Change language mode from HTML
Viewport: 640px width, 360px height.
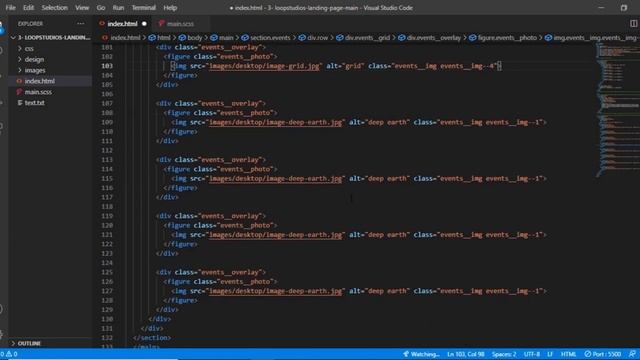pyautogui.click(x=568, y=354)
